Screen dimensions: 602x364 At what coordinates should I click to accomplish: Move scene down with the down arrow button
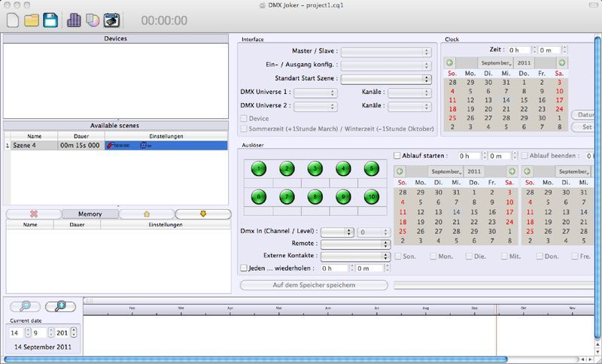click(203, 214)
